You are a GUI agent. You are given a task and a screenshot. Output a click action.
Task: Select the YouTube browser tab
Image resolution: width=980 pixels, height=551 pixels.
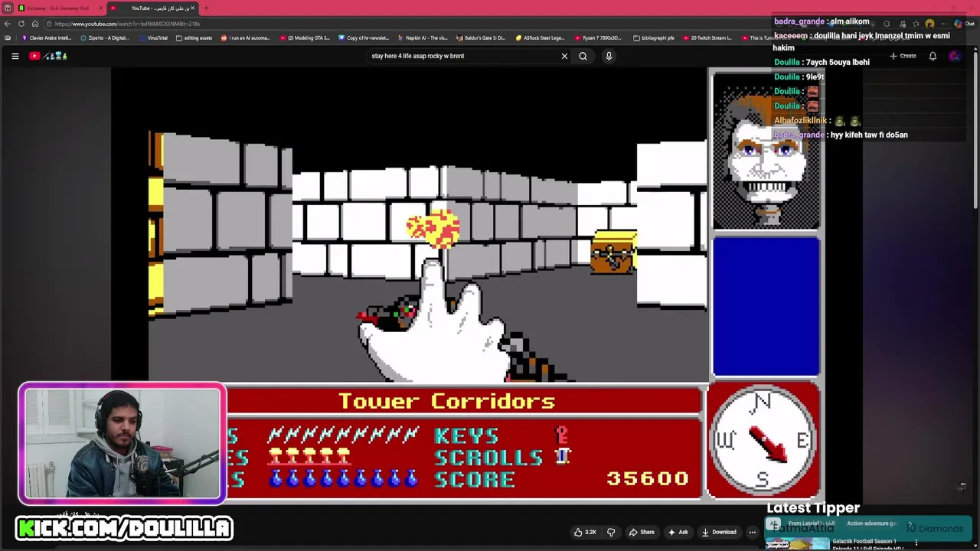(153, 8)
